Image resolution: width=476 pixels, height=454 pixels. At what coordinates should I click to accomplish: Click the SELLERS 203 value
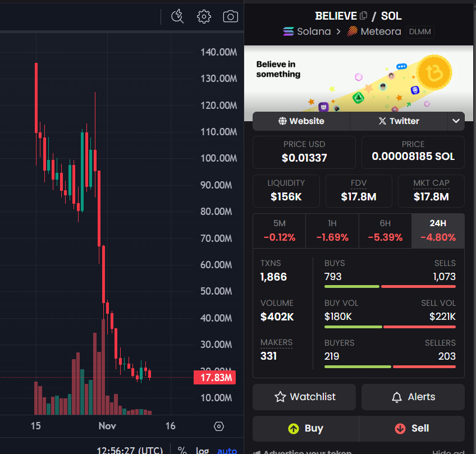(x=447, y=356)
